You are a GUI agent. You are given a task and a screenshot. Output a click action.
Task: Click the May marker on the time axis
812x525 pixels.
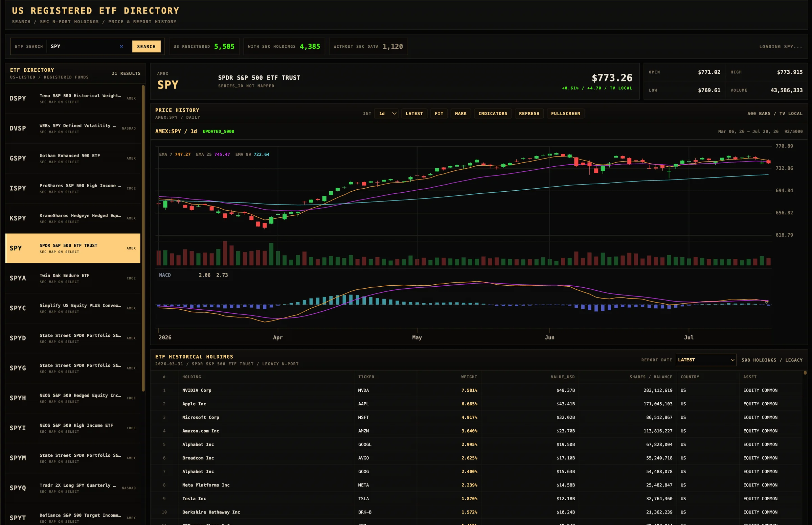[417, 337]
